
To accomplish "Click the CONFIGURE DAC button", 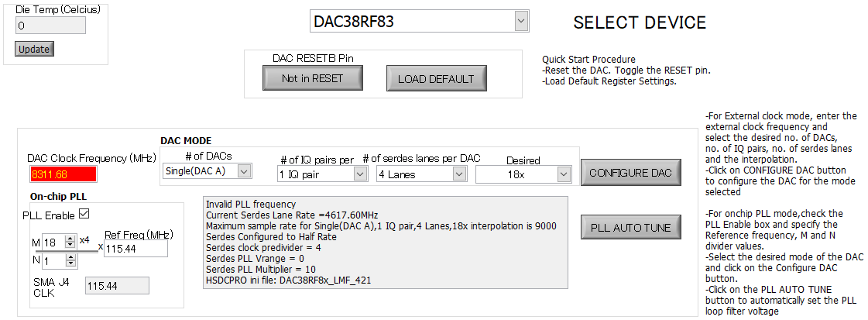I will 630,173.
